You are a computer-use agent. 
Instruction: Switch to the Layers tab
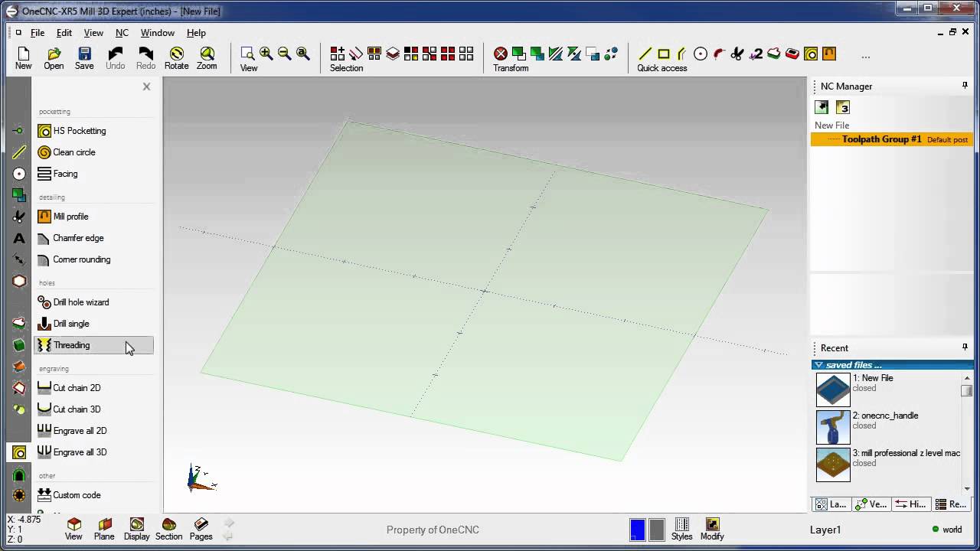[x=830, y=504]
